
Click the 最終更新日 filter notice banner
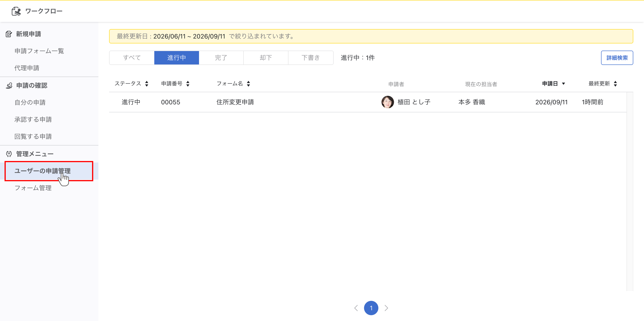click(x=371, y=36)
